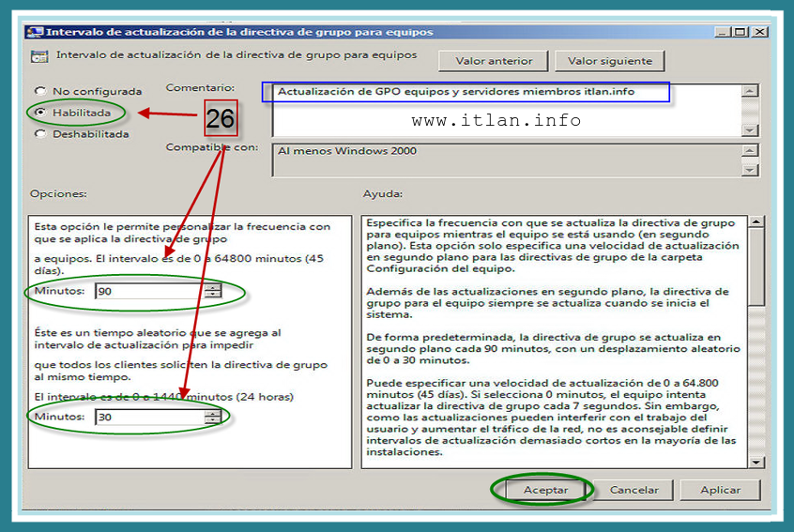
Task: Increase the random offset minutes spinner
Action: pos(214,412)
